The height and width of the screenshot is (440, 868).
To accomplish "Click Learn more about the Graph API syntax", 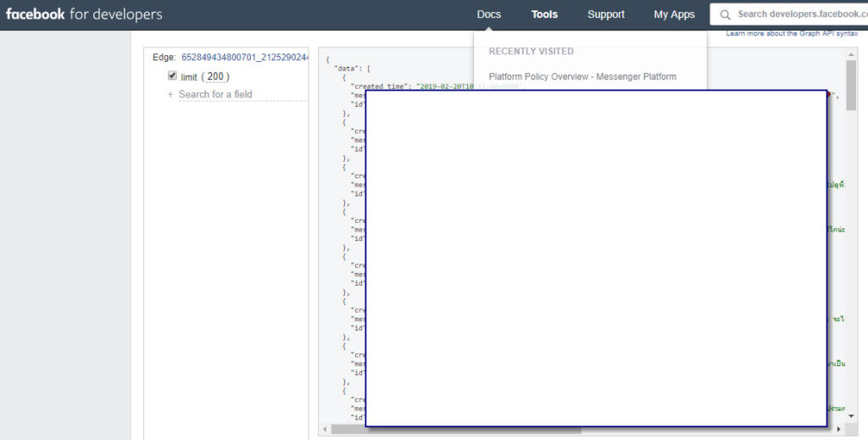I will click(x=792, y=34).
